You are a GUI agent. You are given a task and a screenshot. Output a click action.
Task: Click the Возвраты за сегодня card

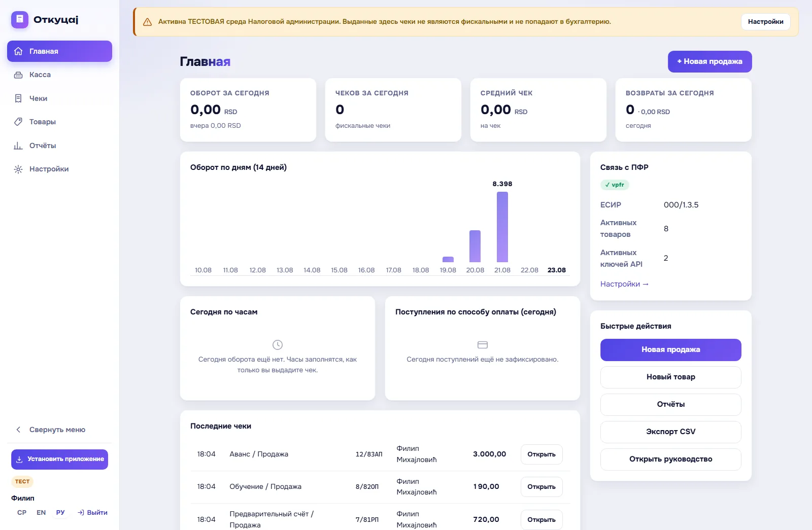pyautogui.click(x=684, y=110)
